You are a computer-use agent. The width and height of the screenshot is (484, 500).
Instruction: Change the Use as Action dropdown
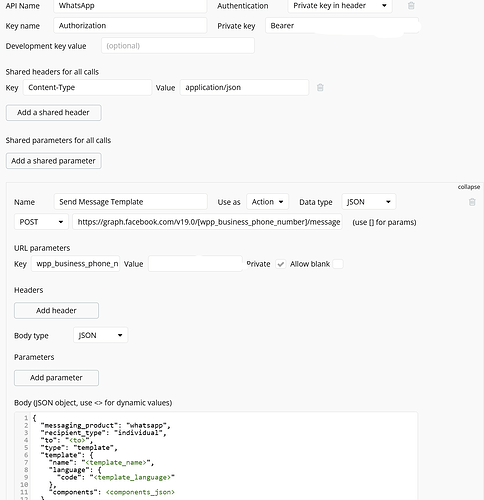[x=267, y=202]
